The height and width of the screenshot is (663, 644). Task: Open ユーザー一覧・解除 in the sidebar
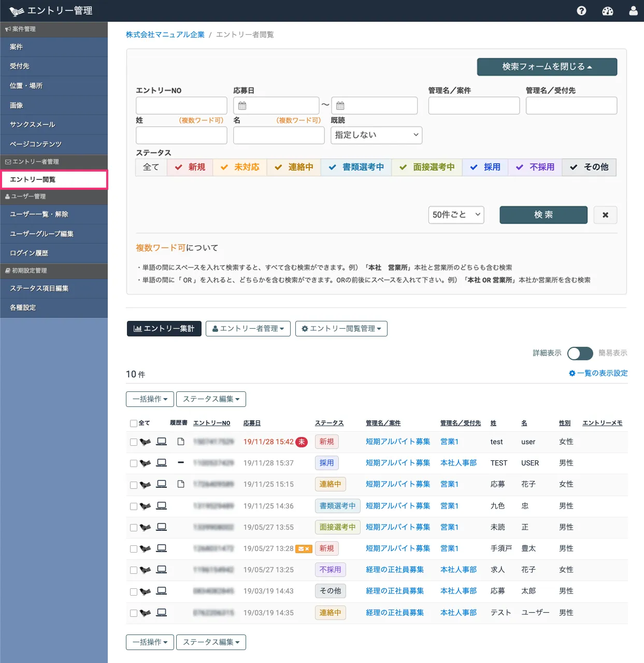pos(54,215)
